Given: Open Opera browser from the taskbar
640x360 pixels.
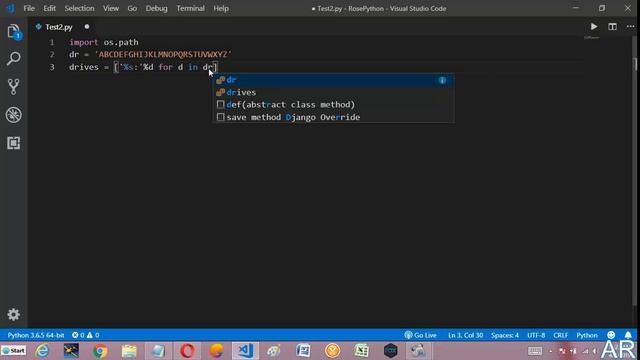Looking at the screenshot, I should coord(187,351).
